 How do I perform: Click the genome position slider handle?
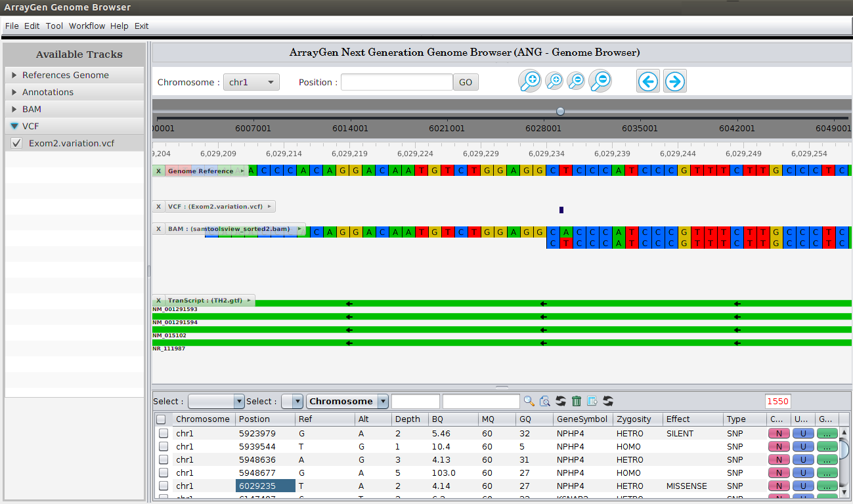pos(560,111)
